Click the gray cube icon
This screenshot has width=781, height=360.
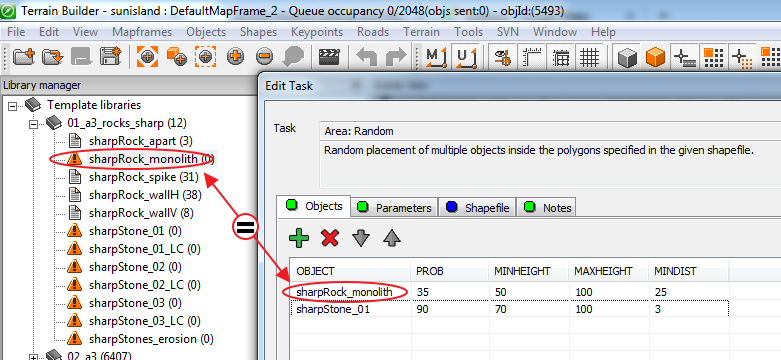(627, 57)
